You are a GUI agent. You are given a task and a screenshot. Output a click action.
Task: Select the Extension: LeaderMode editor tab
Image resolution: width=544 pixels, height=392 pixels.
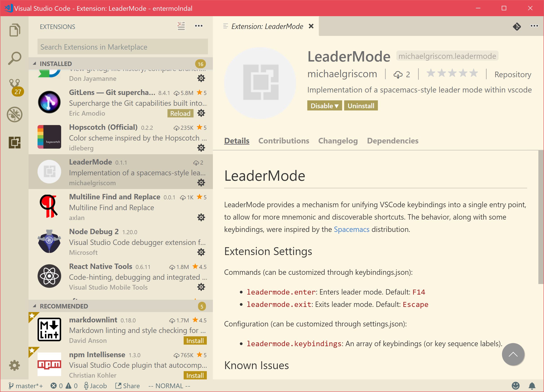(x=265, y=26)
